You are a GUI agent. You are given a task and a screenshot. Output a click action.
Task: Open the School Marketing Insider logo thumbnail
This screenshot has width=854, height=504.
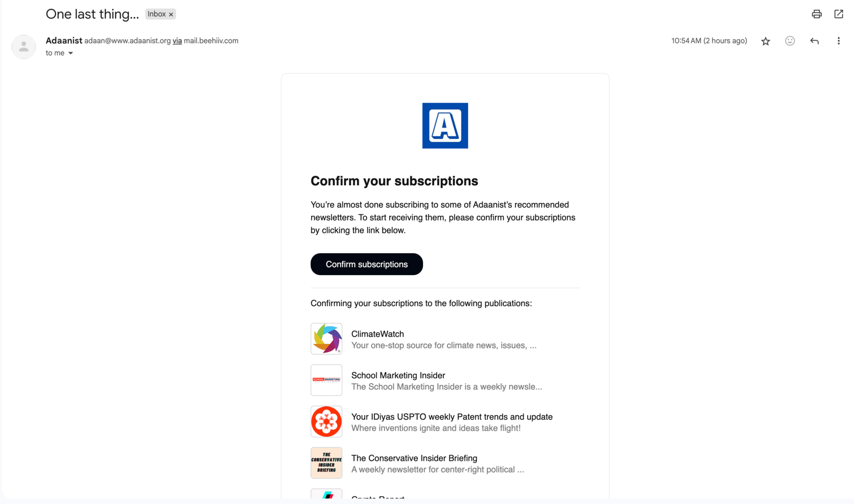(326, 380)
